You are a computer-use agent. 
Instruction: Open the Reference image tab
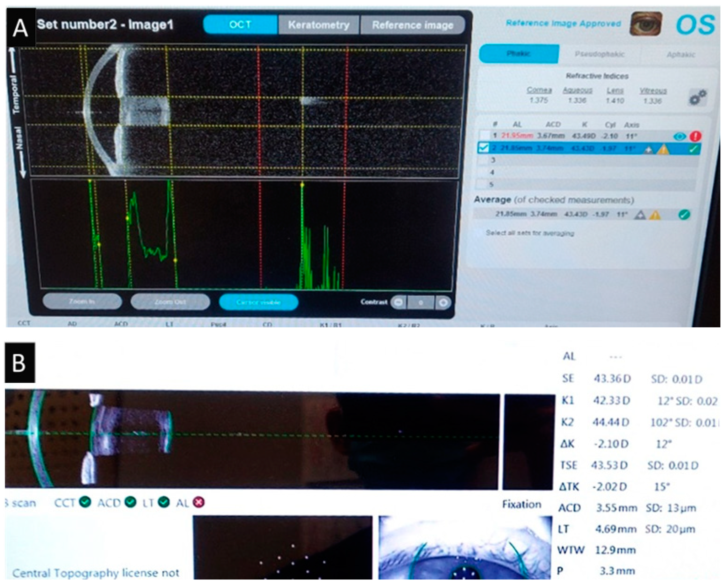(412, 25)
